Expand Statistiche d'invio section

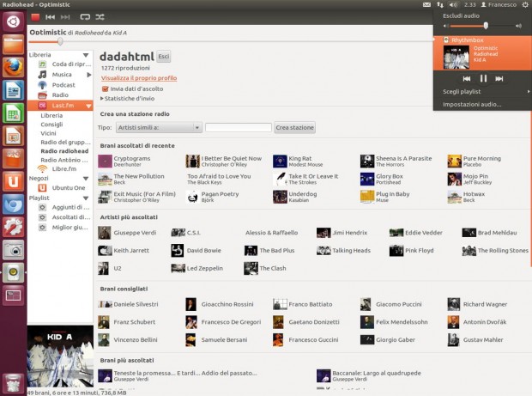tap(127, 99)
